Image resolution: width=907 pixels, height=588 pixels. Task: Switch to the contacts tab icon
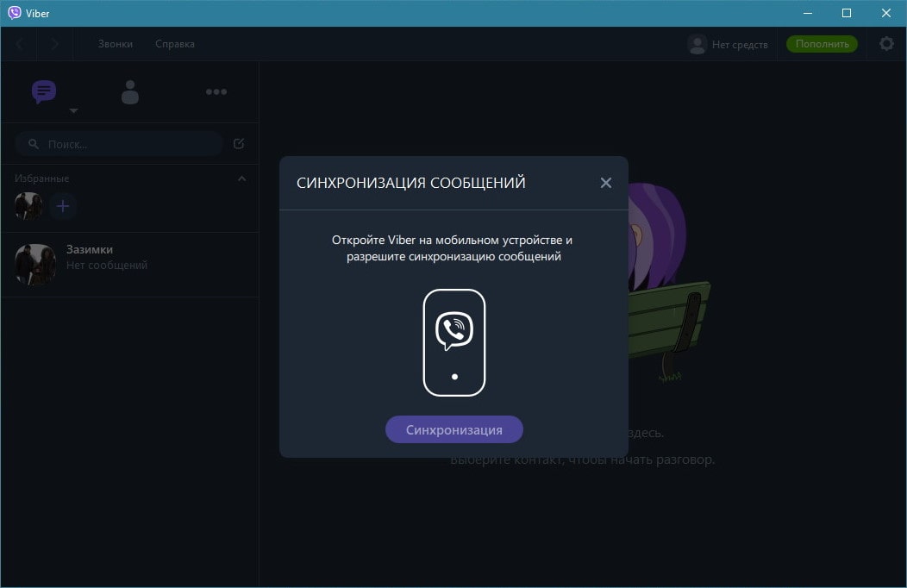tap(130, 92)
